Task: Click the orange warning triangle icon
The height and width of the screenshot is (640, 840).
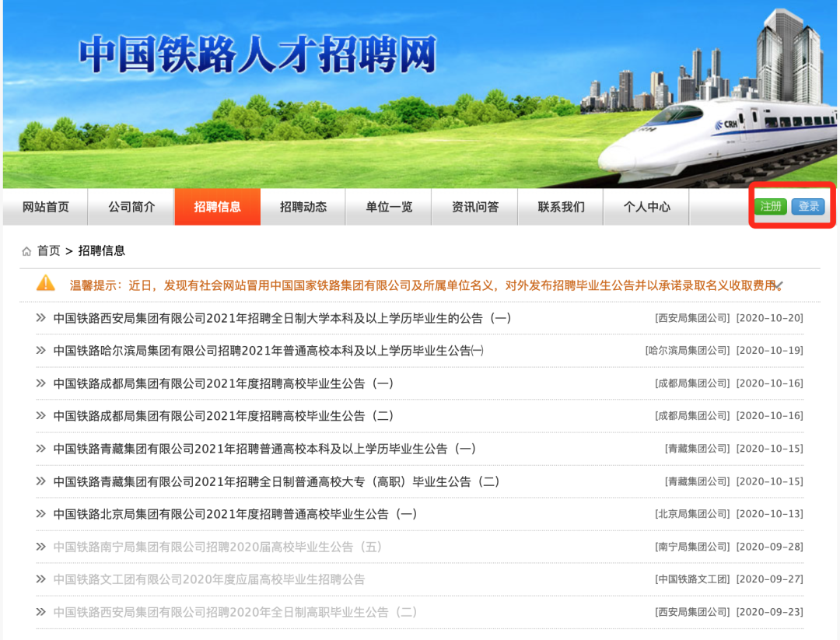Action: 46,283
